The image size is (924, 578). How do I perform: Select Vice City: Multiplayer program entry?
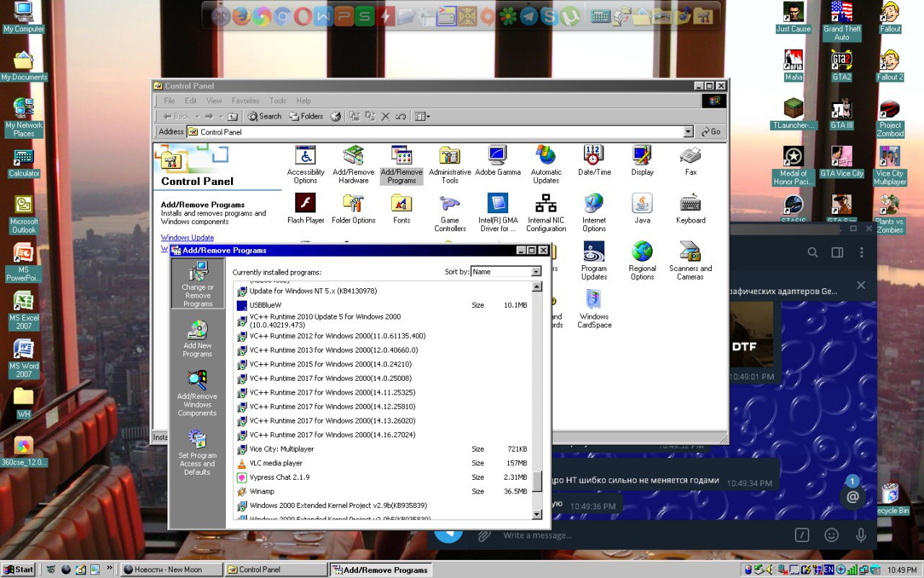pos(383,449)
